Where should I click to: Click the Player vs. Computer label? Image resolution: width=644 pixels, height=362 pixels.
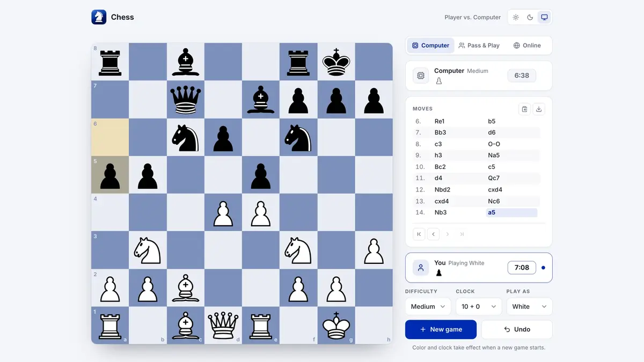473,17
